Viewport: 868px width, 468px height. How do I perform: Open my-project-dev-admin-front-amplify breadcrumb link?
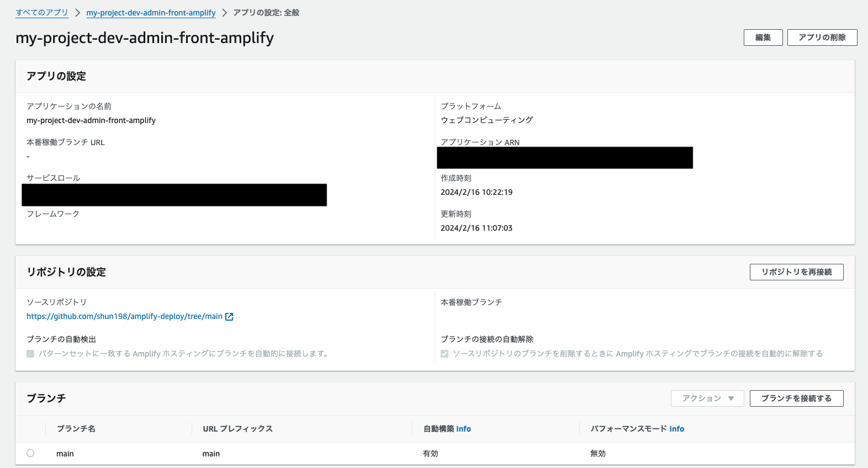[x=151, y=13]
